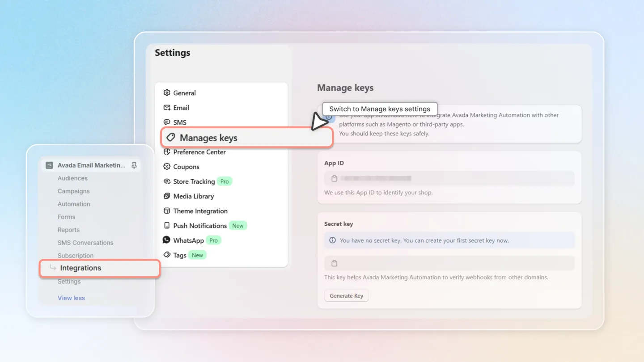
Task: Click the "This key helps Avada Marketing Automation" text
Action: coord(436,278)
